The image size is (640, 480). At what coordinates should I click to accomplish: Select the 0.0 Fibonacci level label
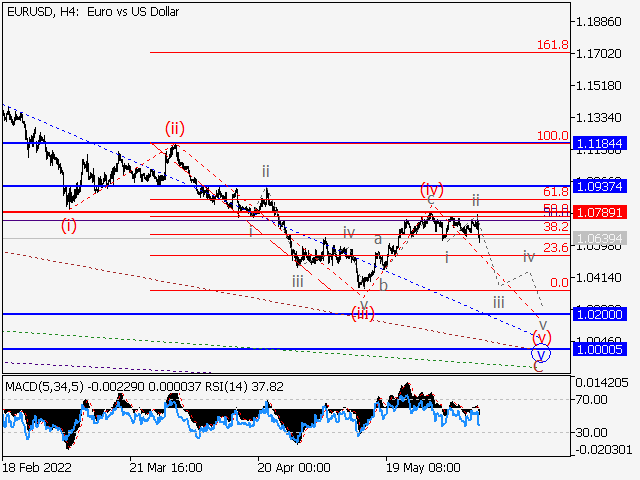pyautogui.click(x=559, y=282)
